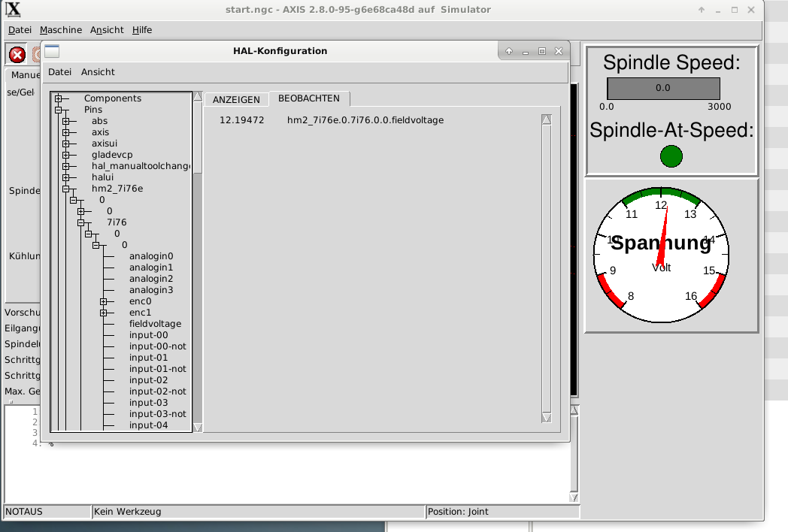788x532 pixels.
Task: Click the Spindle Speed progress bar
Action: coord(663,88)
